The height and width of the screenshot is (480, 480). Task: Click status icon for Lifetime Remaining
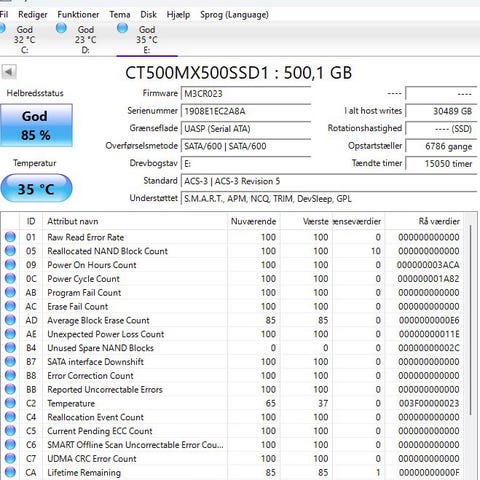(x=10, y=472)
